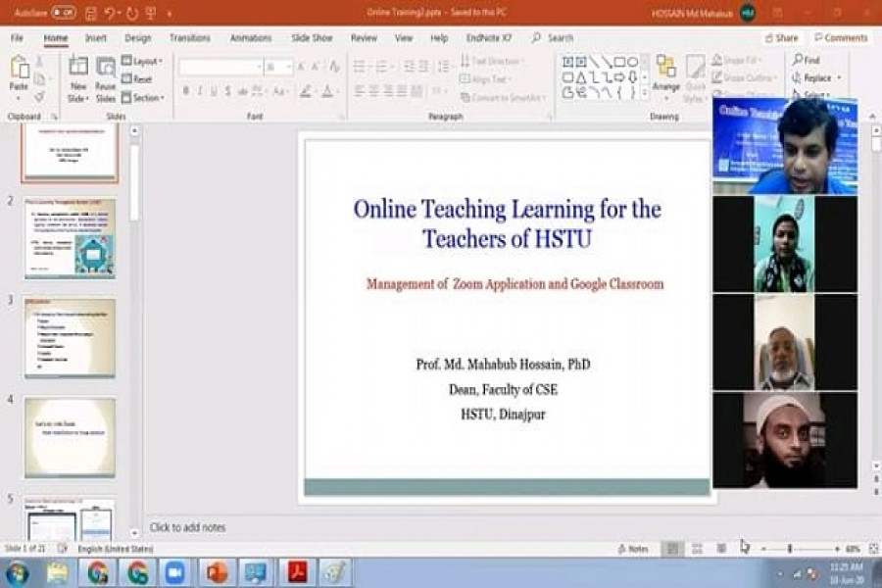The width and height of the screenshot is (882, 588).
Task: Open the Transitions ribbon tab
Action: tap(189, 38)
